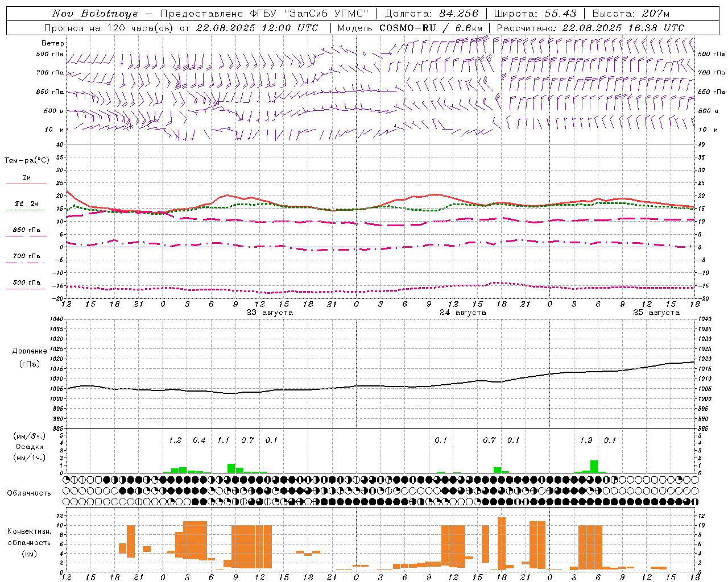Screen dimensions: 728x582
Task: Click the Прогноз на 120 часа(ов) text
Action: click(109, 28)
